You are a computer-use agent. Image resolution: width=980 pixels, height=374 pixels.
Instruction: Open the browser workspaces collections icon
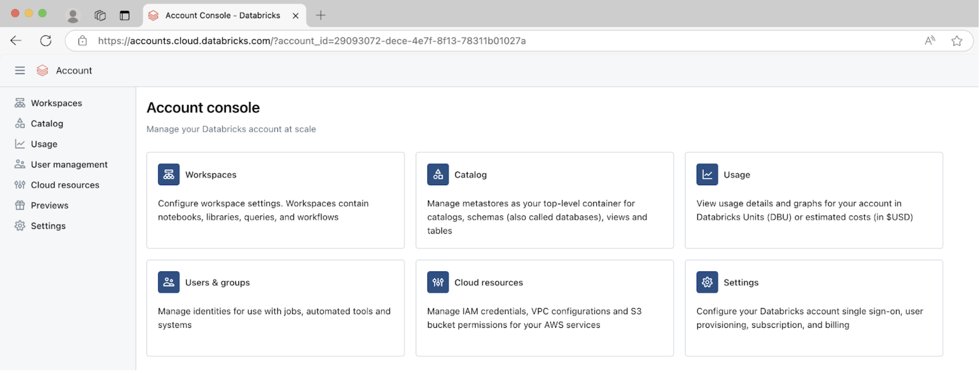(x=100, y=15)
